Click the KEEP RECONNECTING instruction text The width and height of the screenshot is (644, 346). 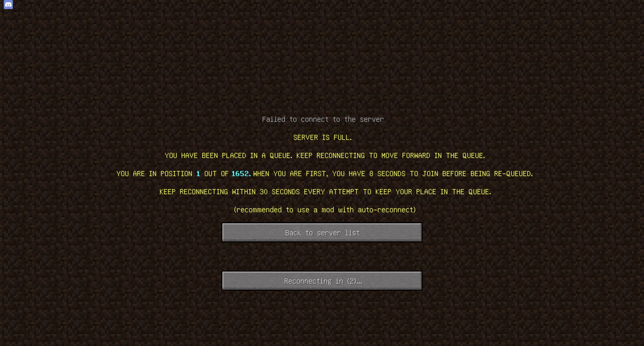click(325, 191)
